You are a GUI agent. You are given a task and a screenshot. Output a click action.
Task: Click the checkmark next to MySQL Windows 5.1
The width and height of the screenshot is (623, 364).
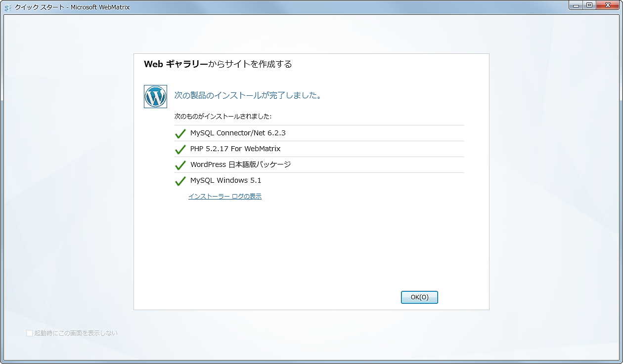coord(180,180)
